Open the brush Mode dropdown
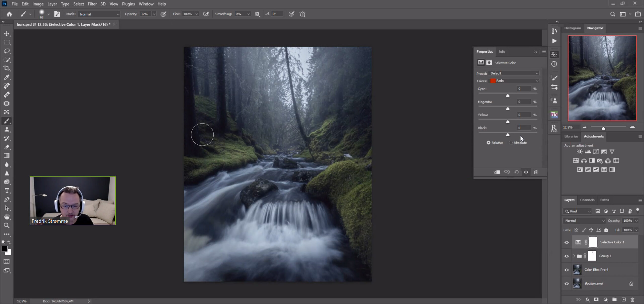644x304 pixels. tap(99, 14)
